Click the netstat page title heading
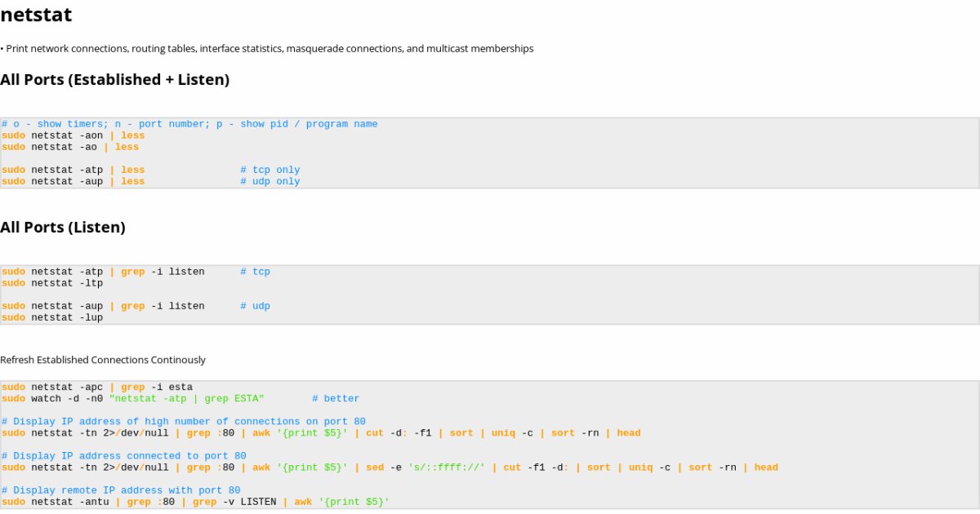The width and height of the screenshot is (980, 514). (x=36, y=15)
